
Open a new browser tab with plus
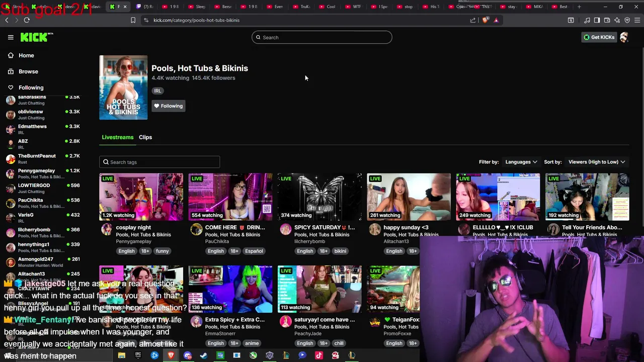579,7
